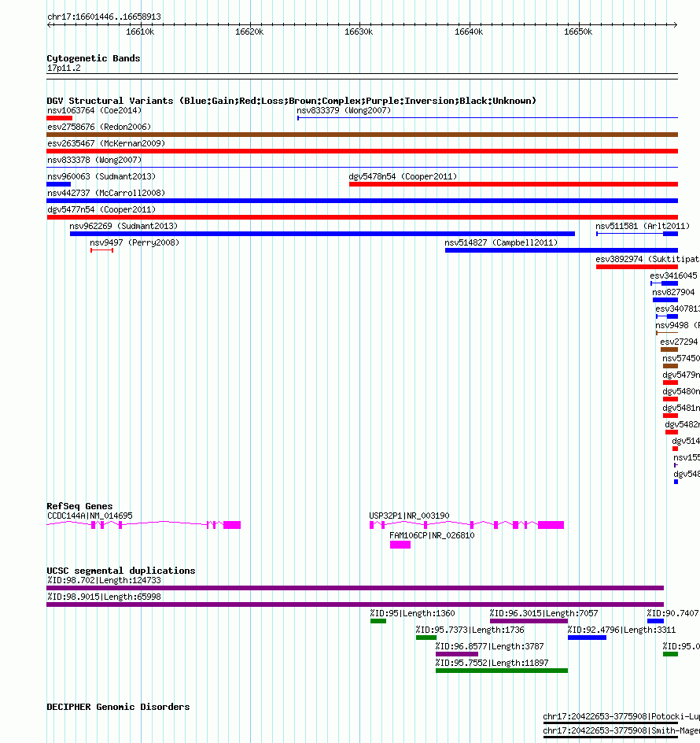Select segmental duplication %ID:98.9015|Length:65998
This screenshot has width=700, height=743.
point(356,604)
